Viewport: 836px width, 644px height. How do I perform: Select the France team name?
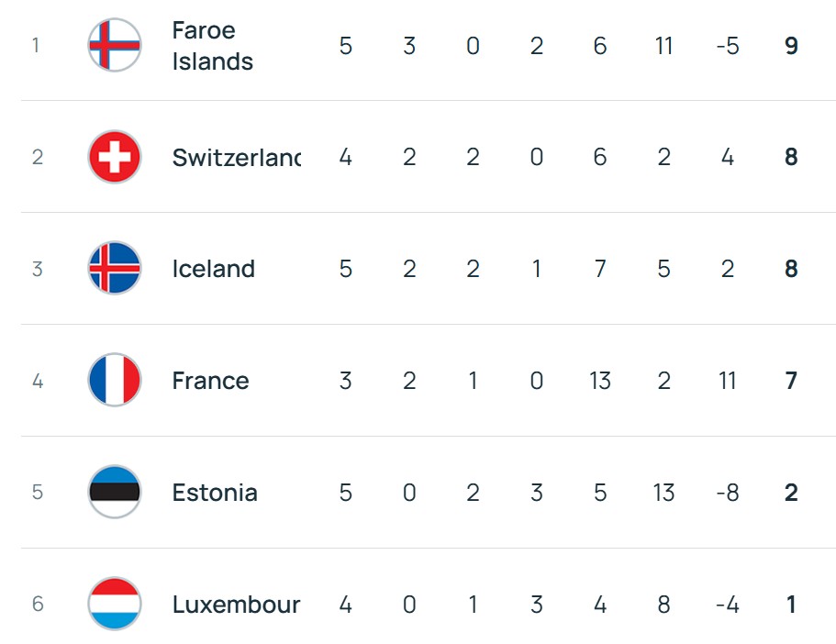coord(210,381)
